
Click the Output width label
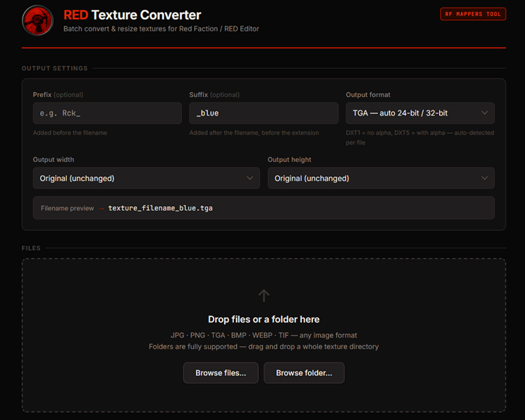tap(54, 160)
